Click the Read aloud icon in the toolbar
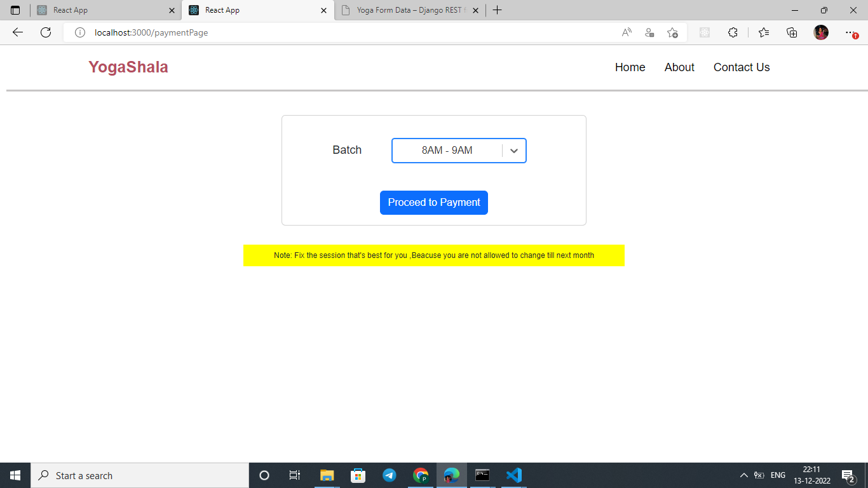Viewport: 868px width, 488px height. coord(626,32)
